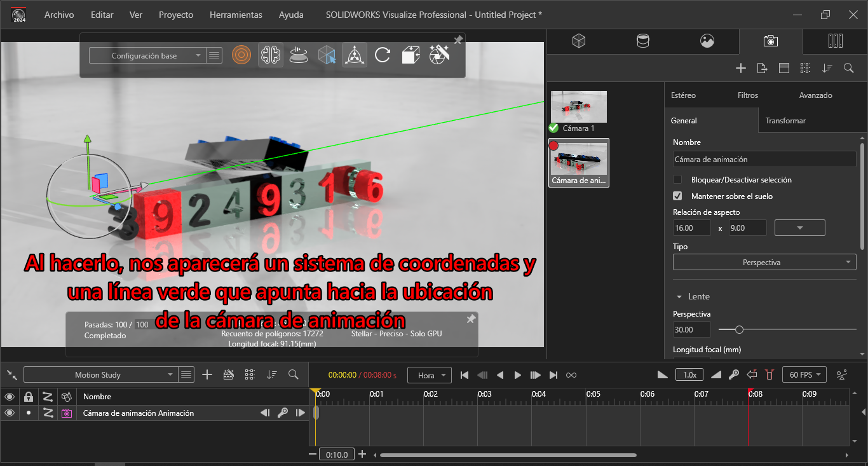The height and width of the screenshot is (466, 868).
Task: Click the circular-arrow reset camera icon
Action: point(383,55)
